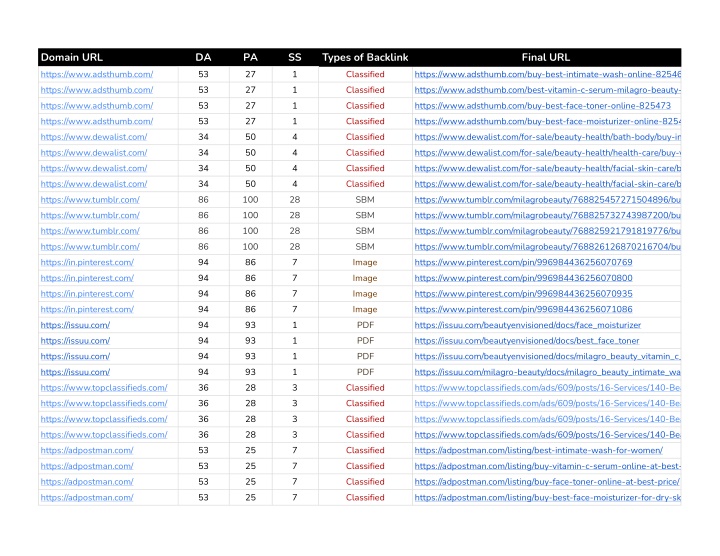Open the issuu milagro_beauty_intimate_wa document link

click(x=547, y=372)
